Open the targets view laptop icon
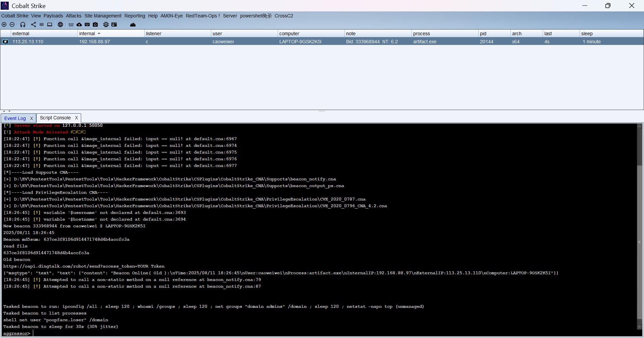Screen dimensions: 644x338 pyautogui.click(x=50, y=24)
